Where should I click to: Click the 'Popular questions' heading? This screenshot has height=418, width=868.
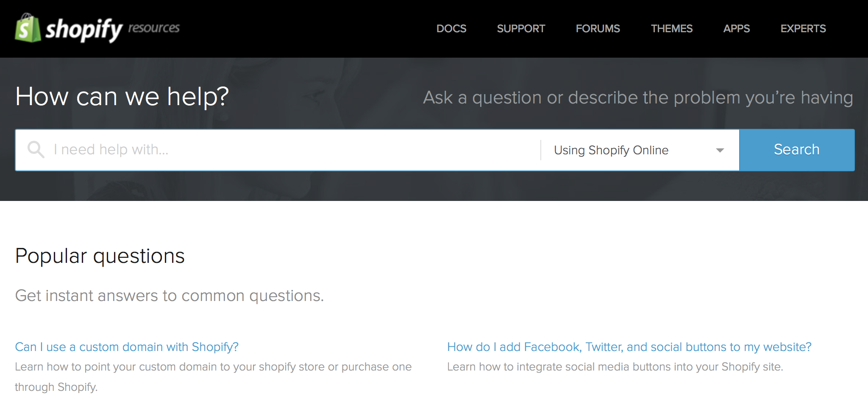click(x=100, y=256)
